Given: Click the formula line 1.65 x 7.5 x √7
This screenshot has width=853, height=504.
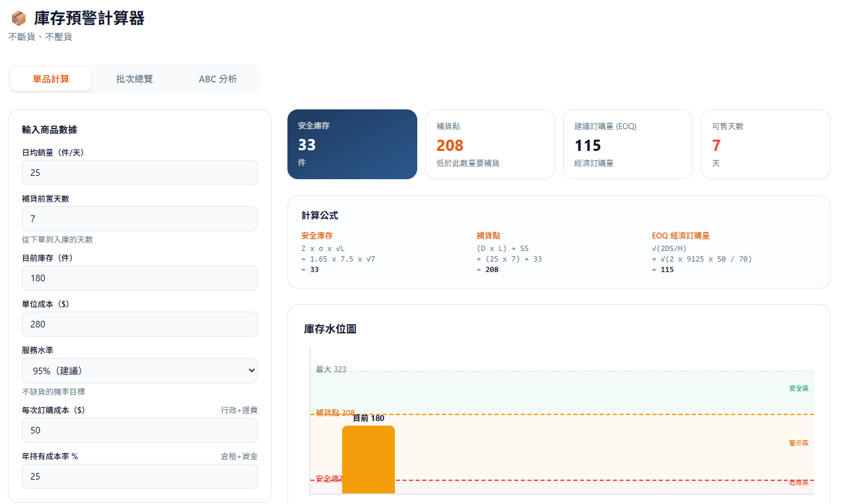Looking at the screenshot, I should (338, 259).
